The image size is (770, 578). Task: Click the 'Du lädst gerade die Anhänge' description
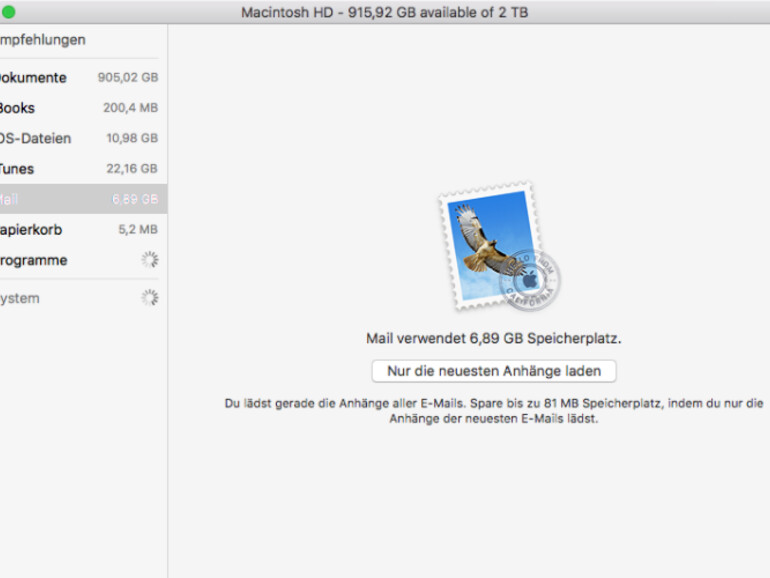494,411
